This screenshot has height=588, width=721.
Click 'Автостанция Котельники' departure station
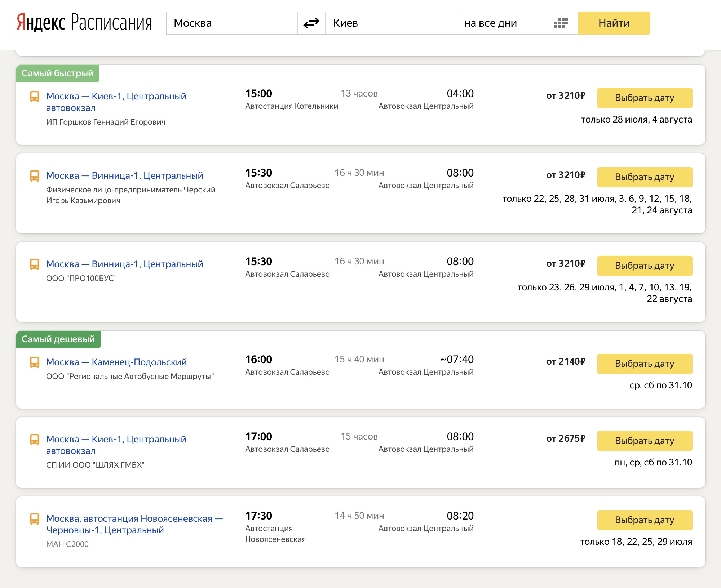pos(292,106)
